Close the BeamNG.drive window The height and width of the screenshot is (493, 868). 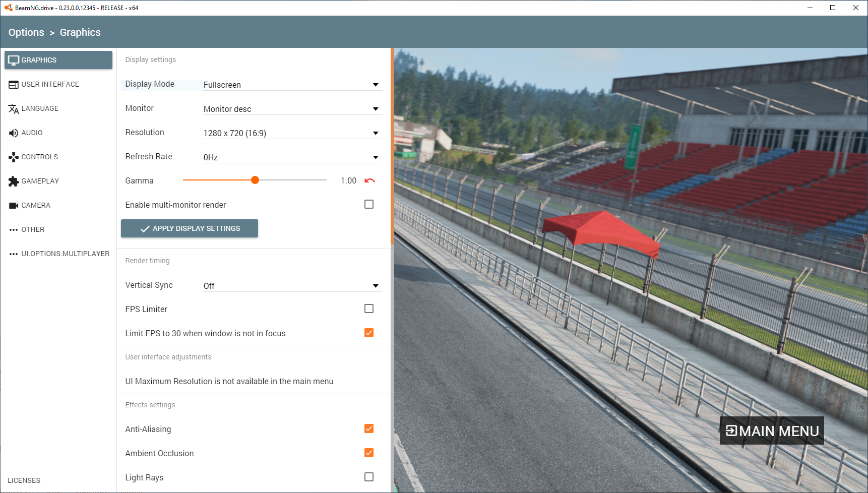[856, 8]
